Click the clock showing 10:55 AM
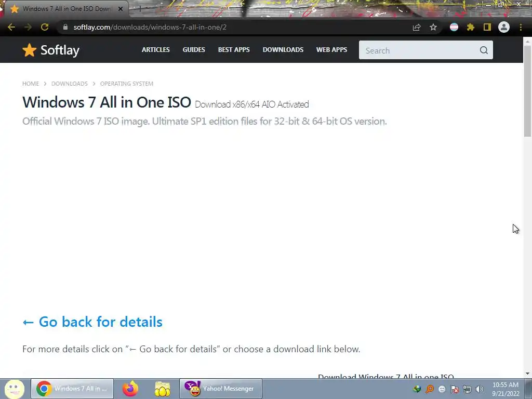The height and width of the screenshot is (399, 532). pyautogui.click(x=506, y=385)
